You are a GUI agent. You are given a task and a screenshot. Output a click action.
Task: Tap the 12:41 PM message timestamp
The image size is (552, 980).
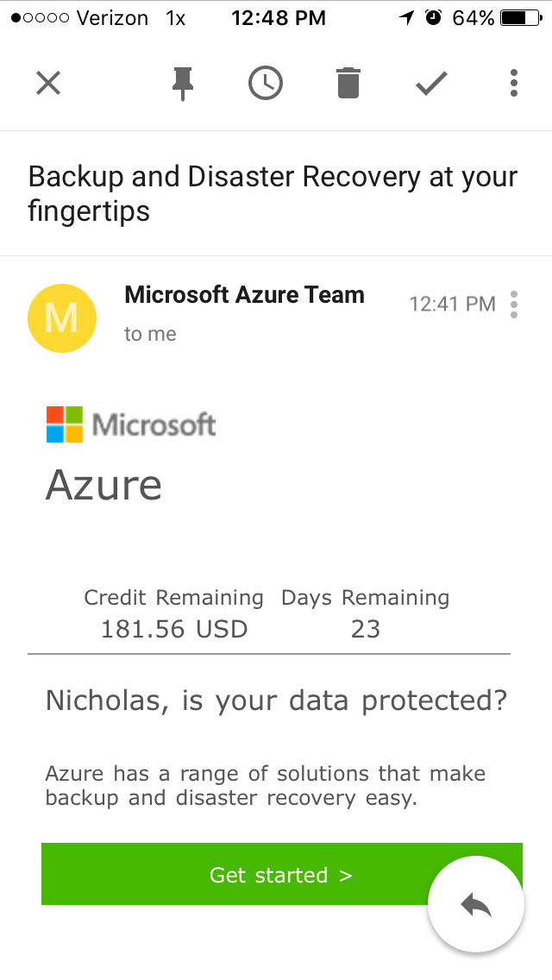pyautogui.click(x=452, y=304)
